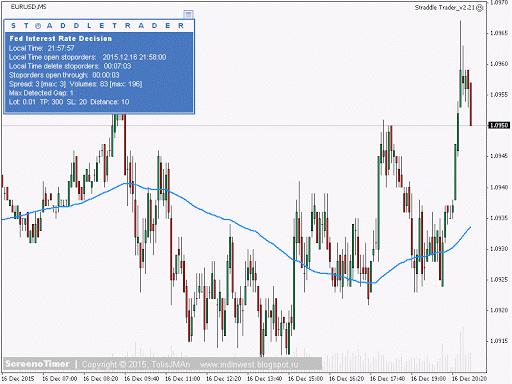Click the Distance: 10 value
512x384 pixels.
pyautogui.click(x=110, y=102)
